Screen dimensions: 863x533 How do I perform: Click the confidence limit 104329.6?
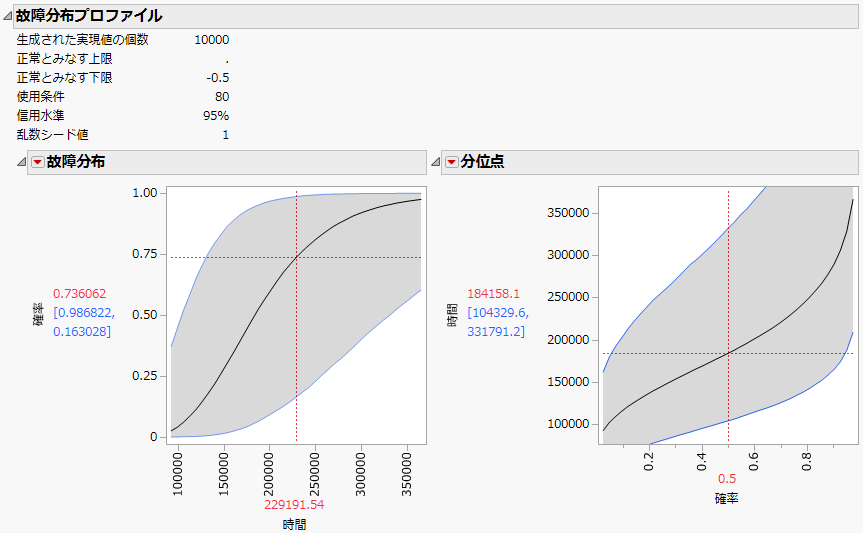coord(498,313)
